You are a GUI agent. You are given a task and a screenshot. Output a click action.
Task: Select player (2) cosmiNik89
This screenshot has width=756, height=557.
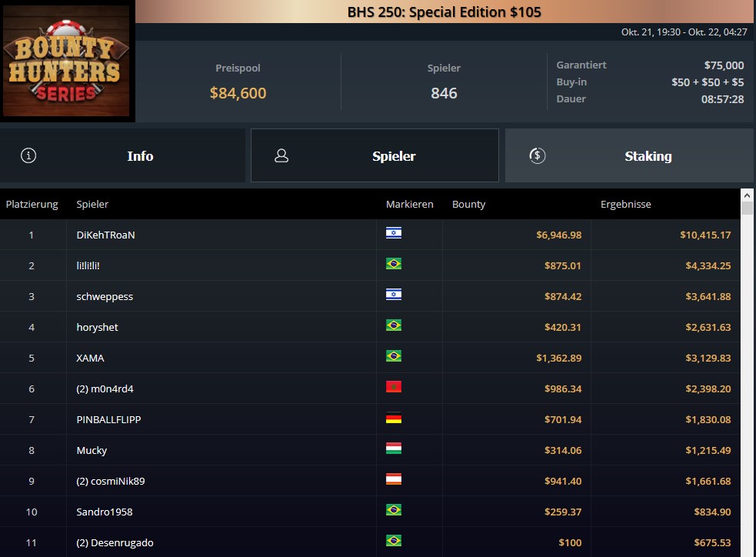[111, 481]
